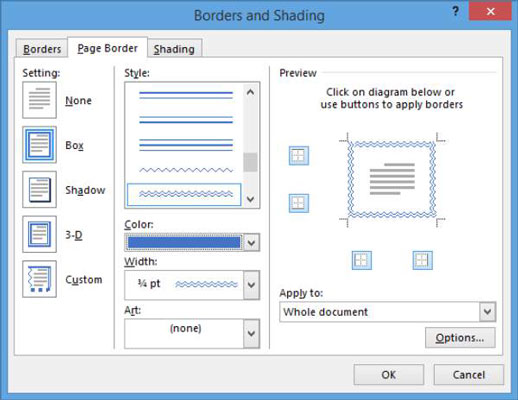The width and height of the screenshot is (518, 400).
Task: Toggle the left border preview button
Action: point(362,260)
